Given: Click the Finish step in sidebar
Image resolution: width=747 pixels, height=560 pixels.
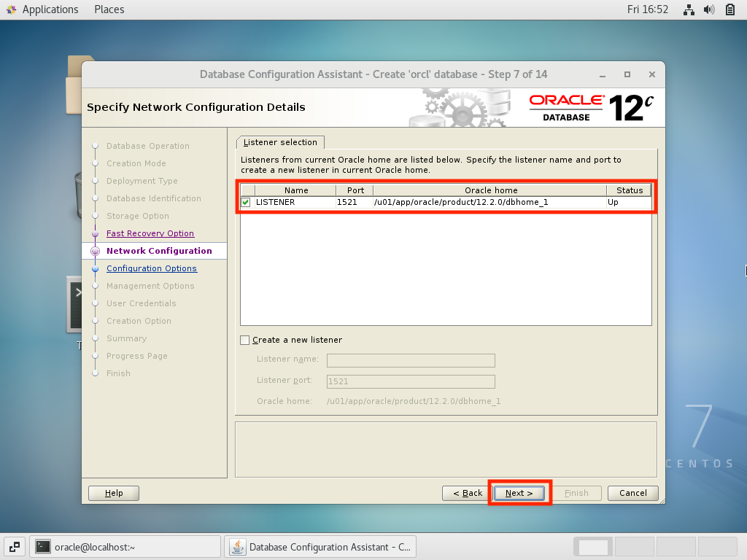Looking at the screenshot, I should click(x=118, y=374).
